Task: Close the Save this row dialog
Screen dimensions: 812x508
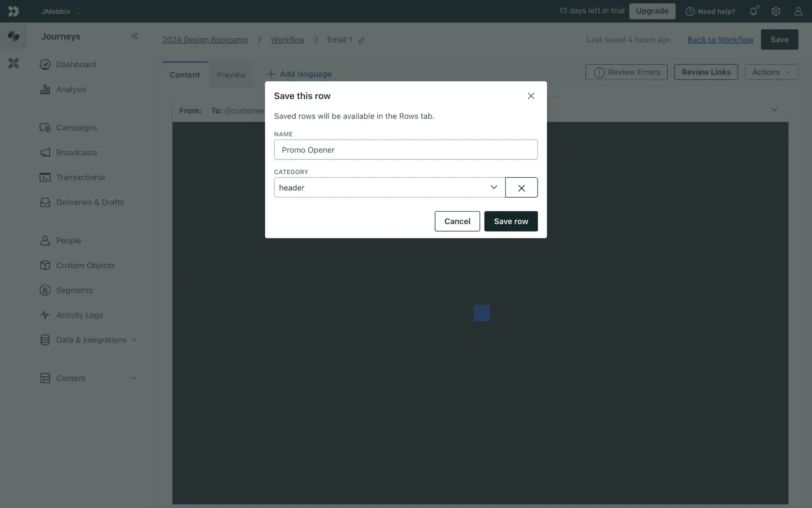Action: pos(531,96)
